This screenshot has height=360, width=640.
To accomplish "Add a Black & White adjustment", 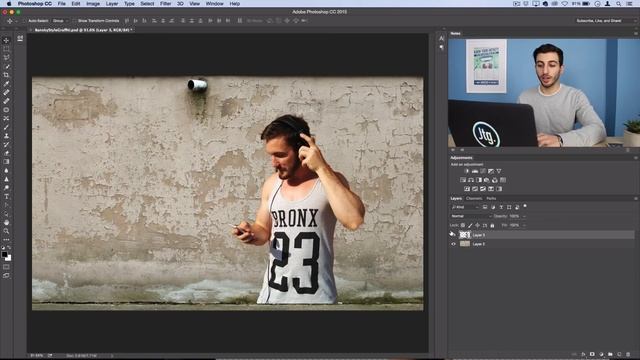I will 479,180.
